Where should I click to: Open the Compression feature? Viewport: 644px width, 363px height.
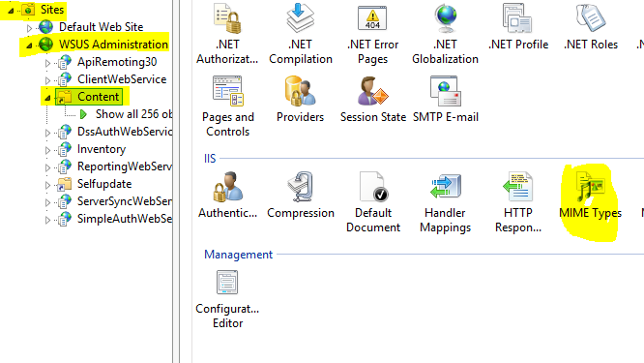(x=301, y=196)
